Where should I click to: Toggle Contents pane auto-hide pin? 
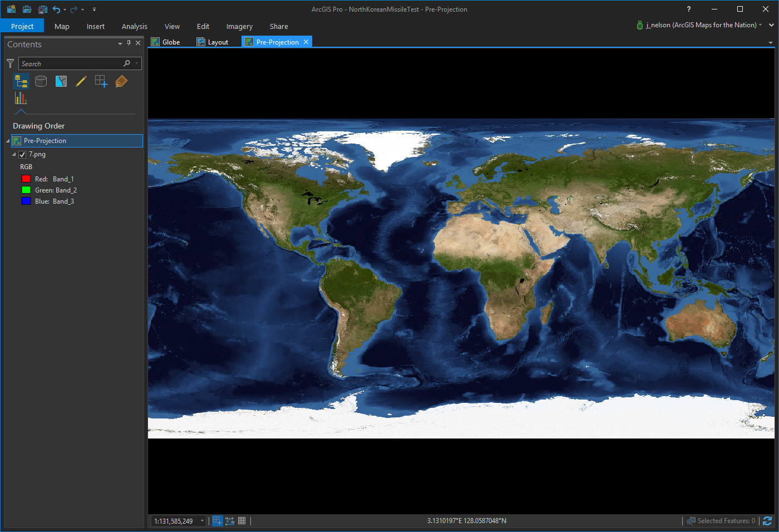pyautogui.click(x=129, y=43)
